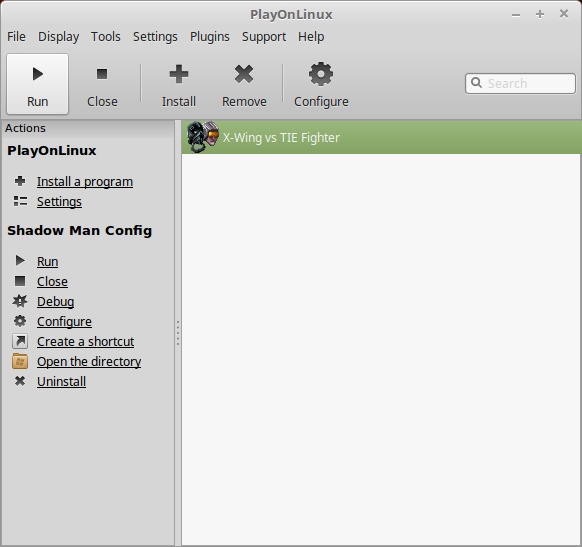Select the X-Wing vs TIE Fighter row
This screenshot has height=547, width=582.
(381, 137)
